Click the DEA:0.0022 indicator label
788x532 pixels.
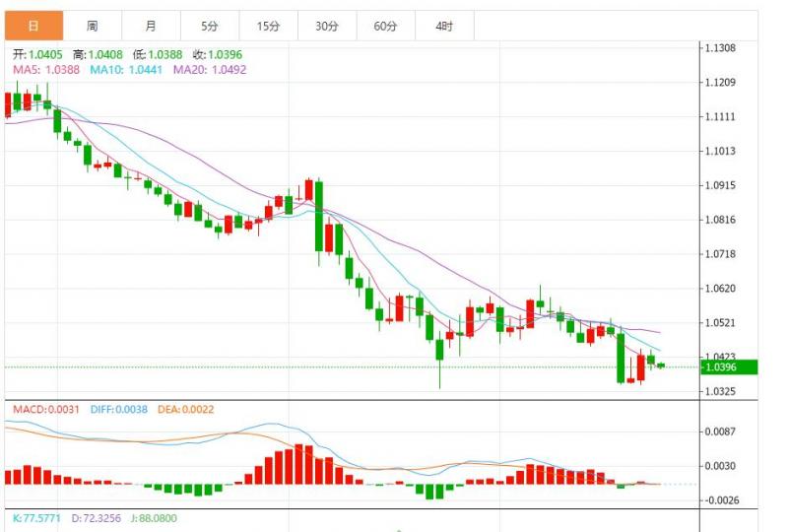click(x=186, y=409)
